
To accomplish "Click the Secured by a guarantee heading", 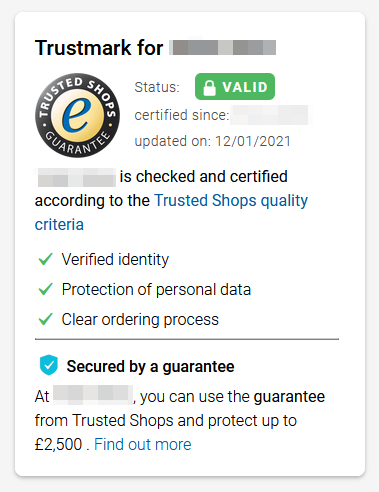I will pyautogui.click(x=150, y=366).
